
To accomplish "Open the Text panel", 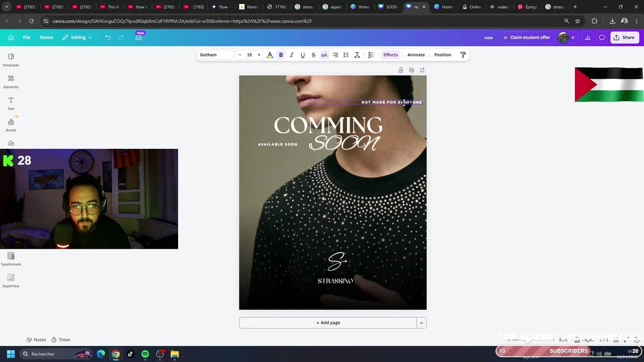I will (x=11, y=103).
